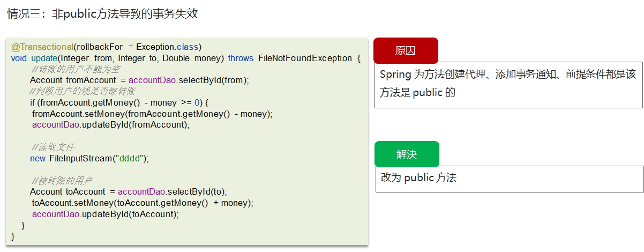
Task: Click the new FileInputStream("dddd") line
Action: 89,158
